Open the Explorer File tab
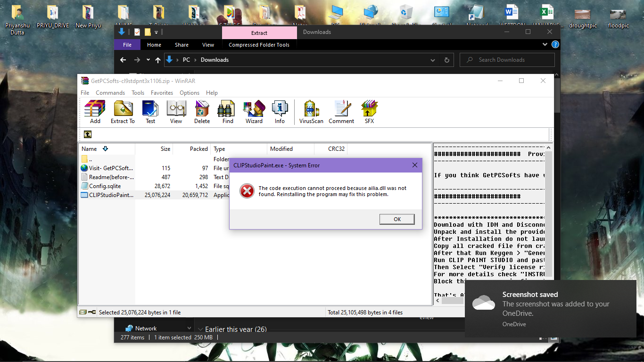The image size is (644, 362). [127, 45]
